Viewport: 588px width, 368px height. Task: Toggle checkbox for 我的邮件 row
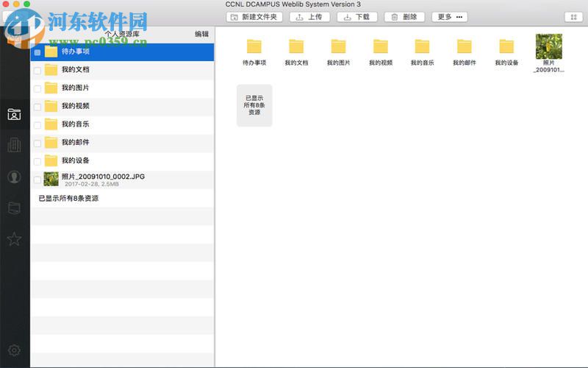[37, 144]
